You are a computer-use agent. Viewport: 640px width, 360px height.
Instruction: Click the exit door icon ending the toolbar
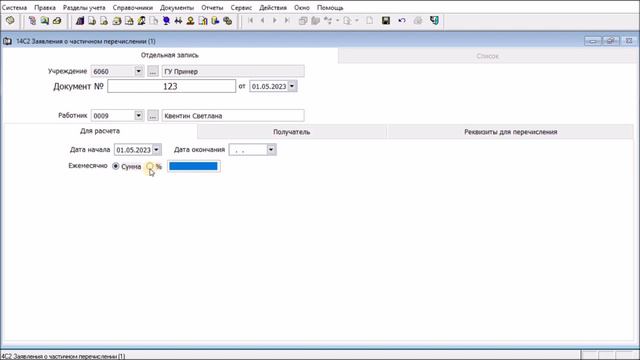click(434, 20)
